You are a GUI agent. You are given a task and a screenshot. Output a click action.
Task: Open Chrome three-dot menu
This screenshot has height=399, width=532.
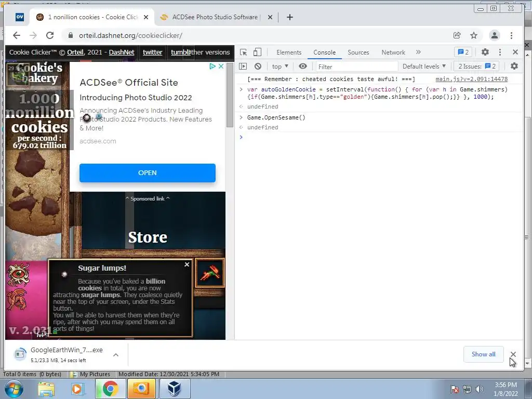pos(511,35)
